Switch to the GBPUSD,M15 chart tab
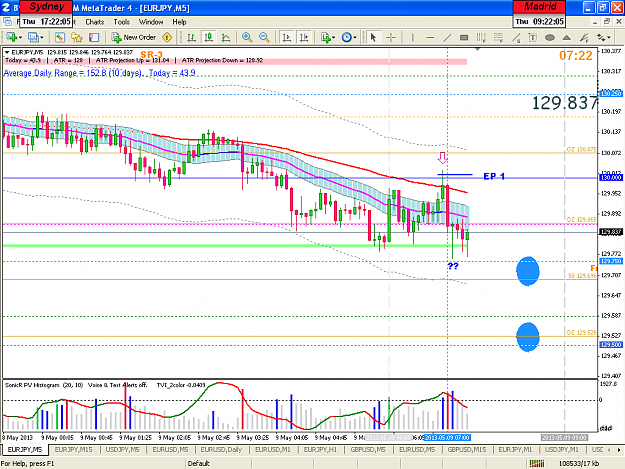The width and height of the screenshot is (625, 469). pos(466,449)
